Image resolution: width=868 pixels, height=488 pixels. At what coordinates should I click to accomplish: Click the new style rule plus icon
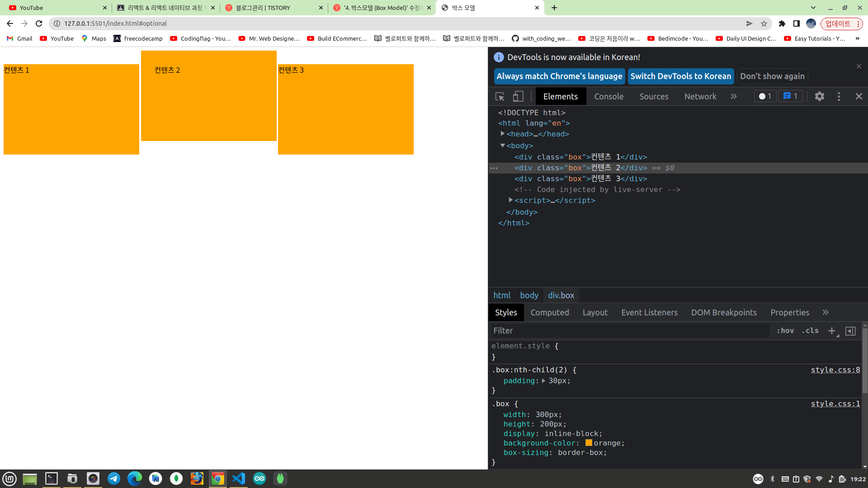click(x=831, y=331)
